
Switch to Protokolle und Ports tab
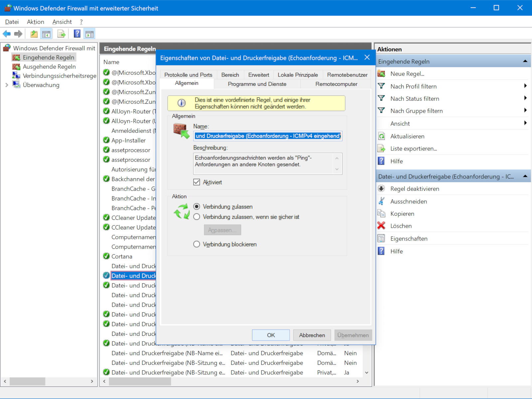(x=188, y=75)
